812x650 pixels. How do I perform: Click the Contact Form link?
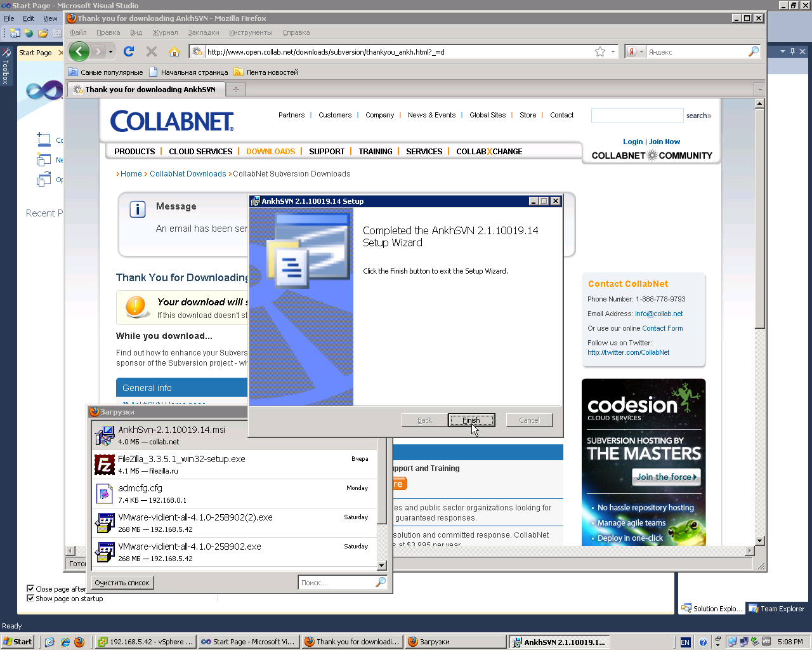pyautogui.click(x=662, y=328)
